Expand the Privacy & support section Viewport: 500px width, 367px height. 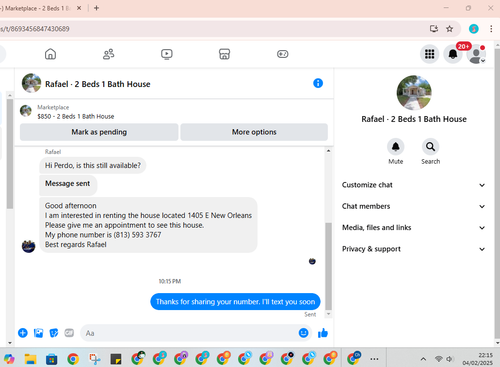(413, 249)
